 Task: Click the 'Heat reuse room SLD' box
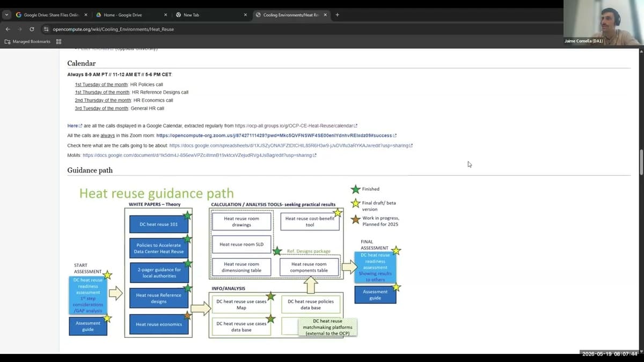pyautogui.click(x=241, y=245)
